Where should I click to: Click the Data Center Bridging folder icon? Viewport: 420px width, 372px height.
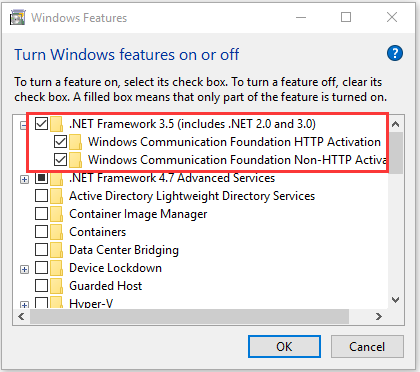[x=57, y=250]
